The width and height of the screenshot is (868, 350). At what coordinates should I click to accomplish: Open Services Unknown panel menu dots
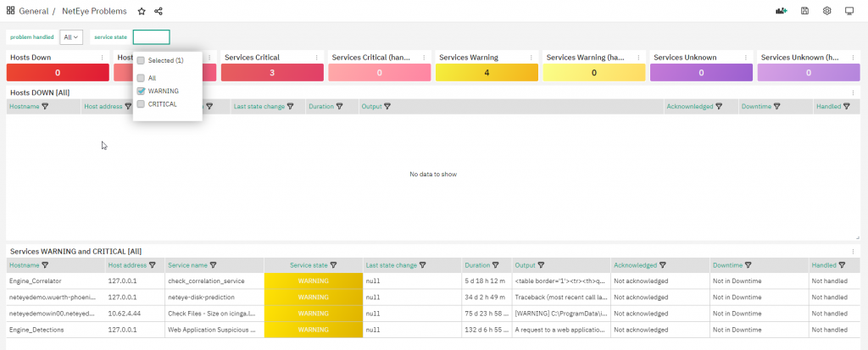click(746, 57)
